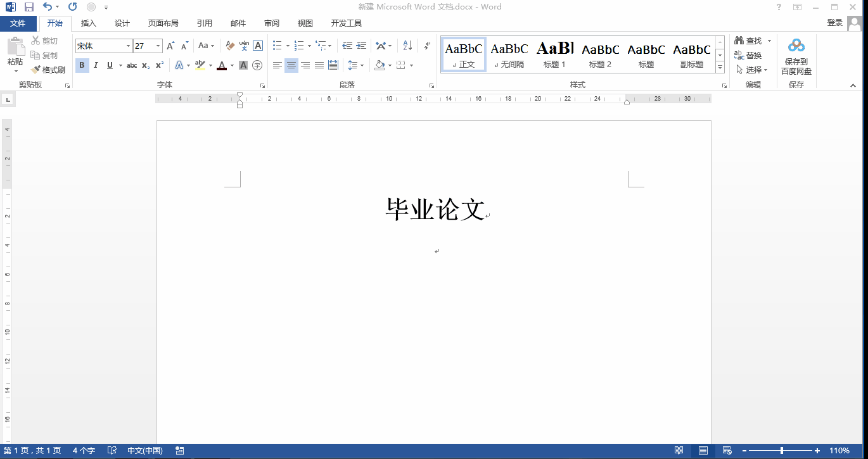Screen dimensions: 868x459
Task: Click the Sort (A-Z) icon
Action: click(x=407, y=46)
